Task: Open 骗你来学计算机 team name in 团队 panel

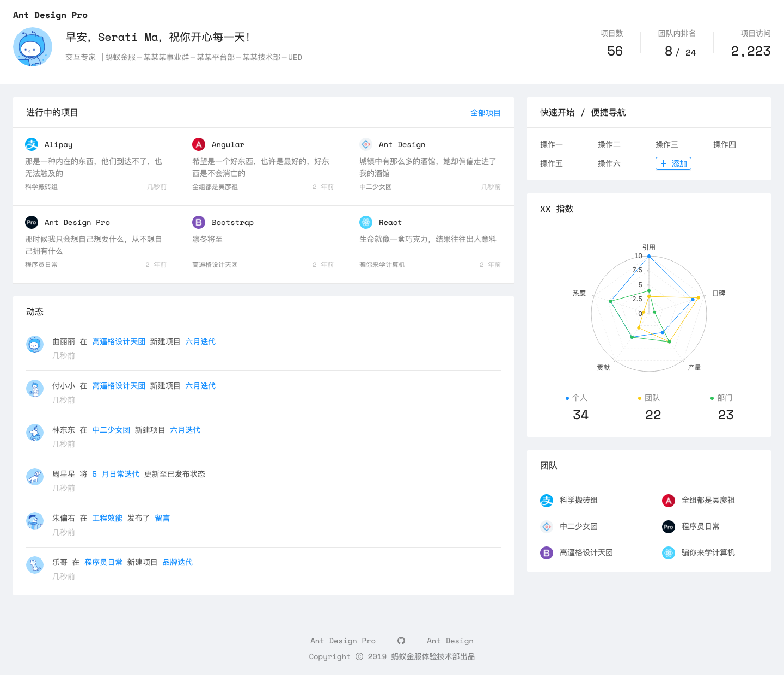Action: pos(708,552)
